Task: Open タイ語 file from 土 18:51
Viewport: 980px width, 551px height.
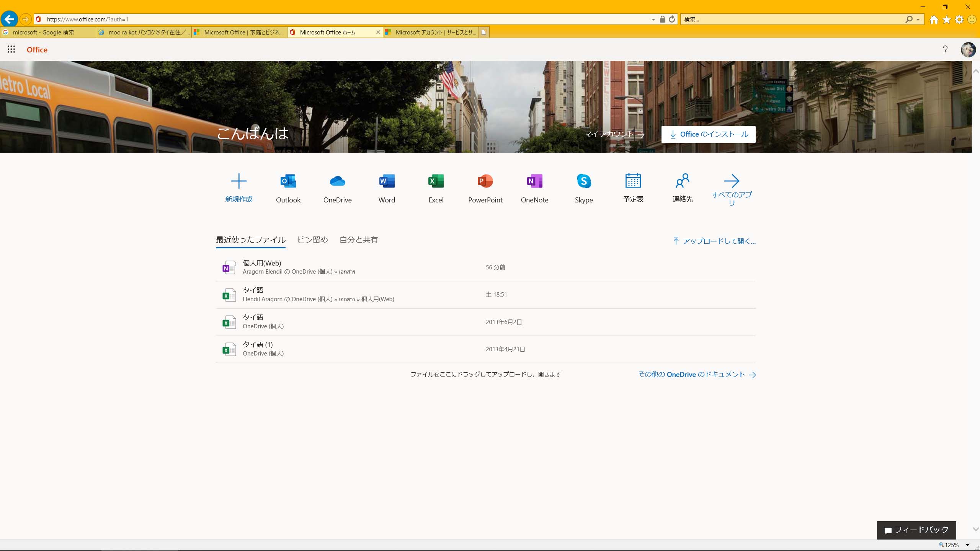Action: [485, 295]
